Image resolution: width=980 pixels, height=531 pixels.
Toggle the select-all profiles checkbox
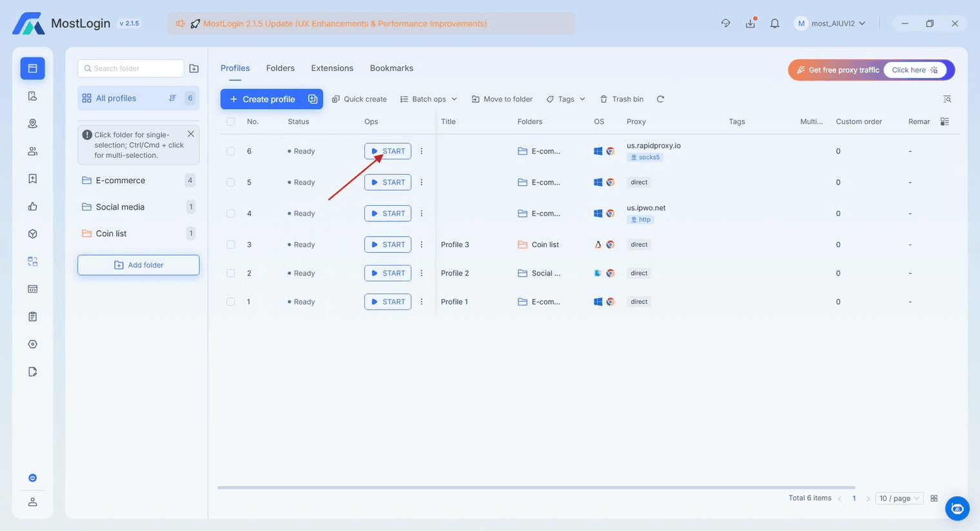[231, 121]
